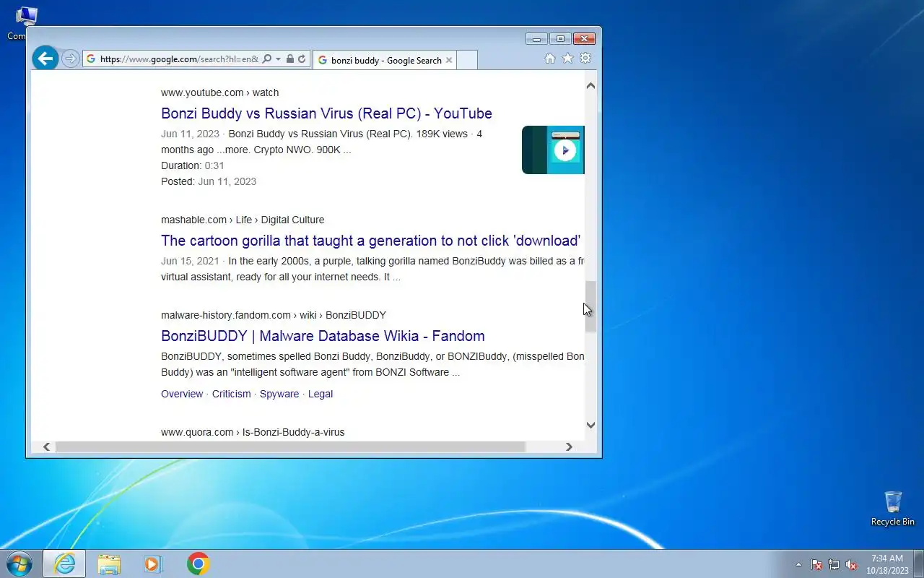
Task: Click the Overview sitelink
Action: tap(182, 394)
